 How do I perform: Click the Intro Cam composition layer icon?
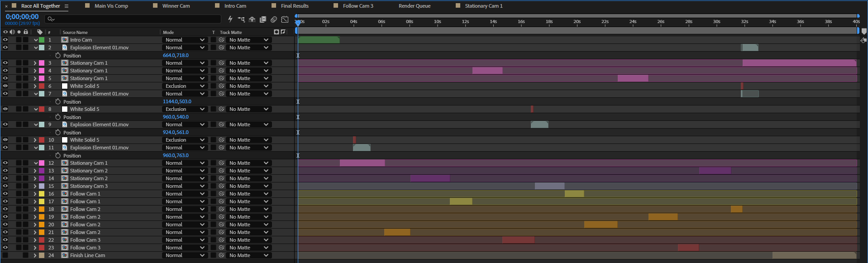(65, 40)
